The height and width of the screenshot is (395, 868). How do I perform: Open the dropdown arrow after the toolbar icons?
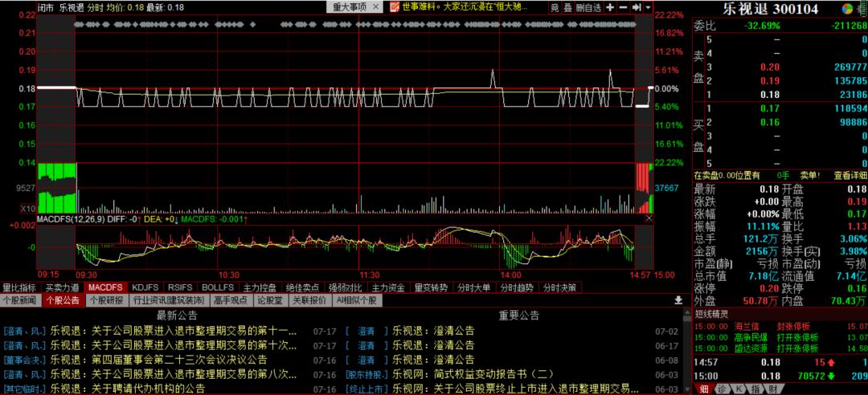click(649, 7)
